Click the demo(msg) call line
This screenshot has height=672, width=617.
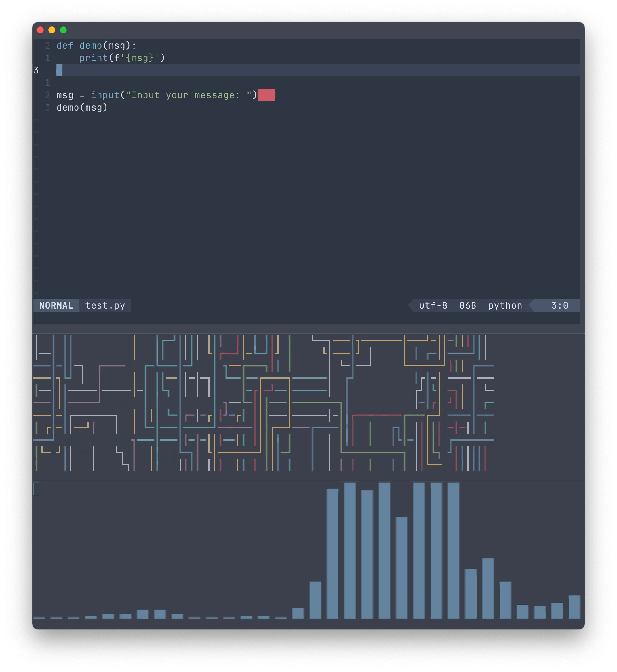click(82, 107)
